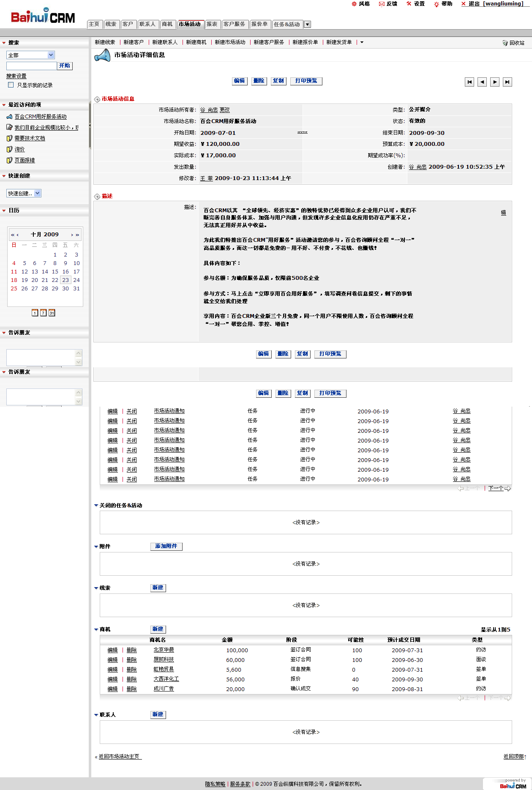Go to next record arrow icon
532x790 pixels.
click(x=494, y=82)
